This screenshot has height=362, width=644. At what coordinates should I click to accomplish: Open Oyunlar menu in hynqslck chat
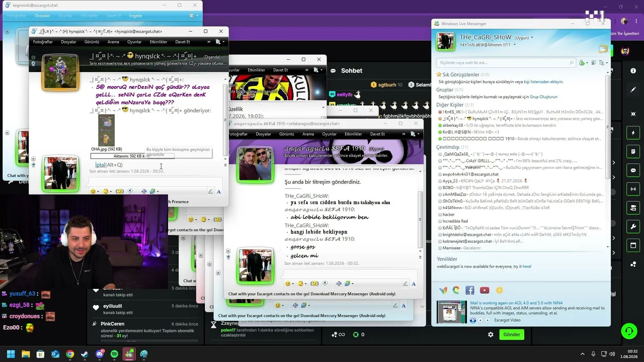134,42
